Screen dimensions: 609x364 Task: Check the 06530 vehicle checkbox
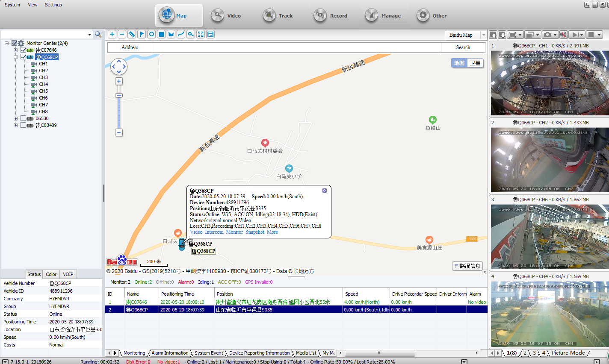click(24, 118)
